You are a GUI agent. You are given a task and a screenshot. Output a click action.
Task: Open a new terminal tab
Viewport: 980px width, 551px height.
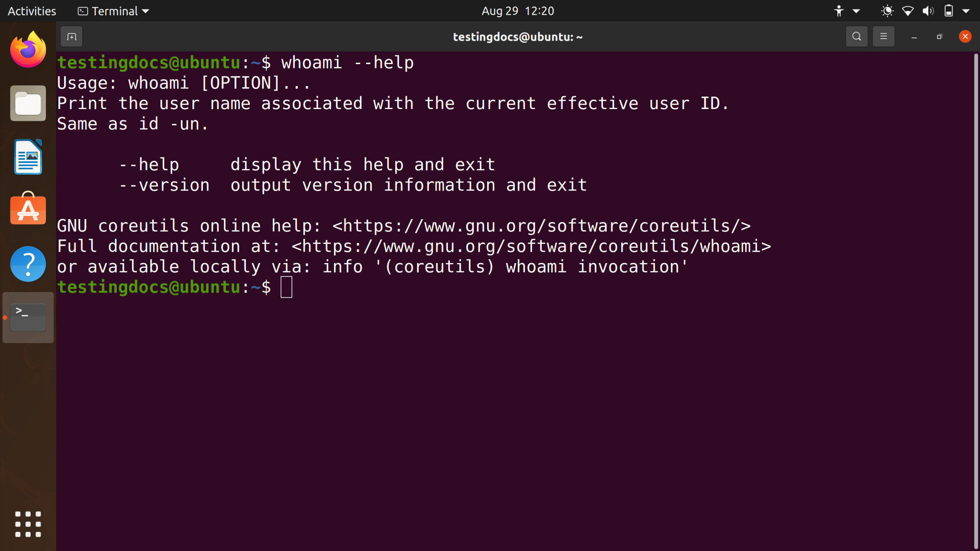[x=72, y=36]
